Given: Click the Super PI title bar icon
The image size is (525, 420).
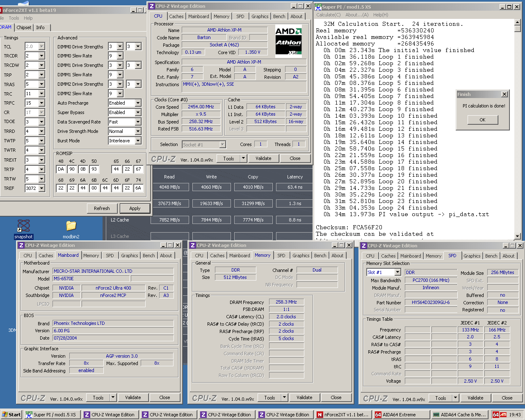Looking at the screenshot, I should [x=318, y=7].
